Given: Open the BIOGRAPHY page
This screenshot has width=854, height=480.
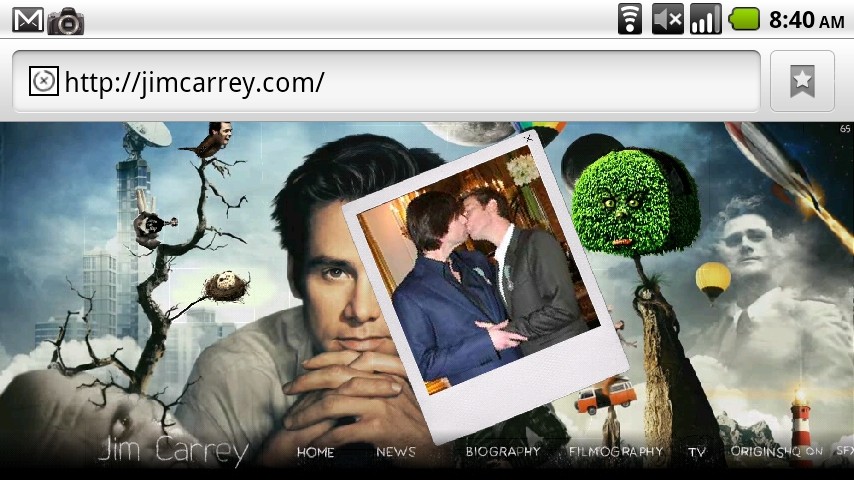Looking at the screenshot, I should 502,452.
